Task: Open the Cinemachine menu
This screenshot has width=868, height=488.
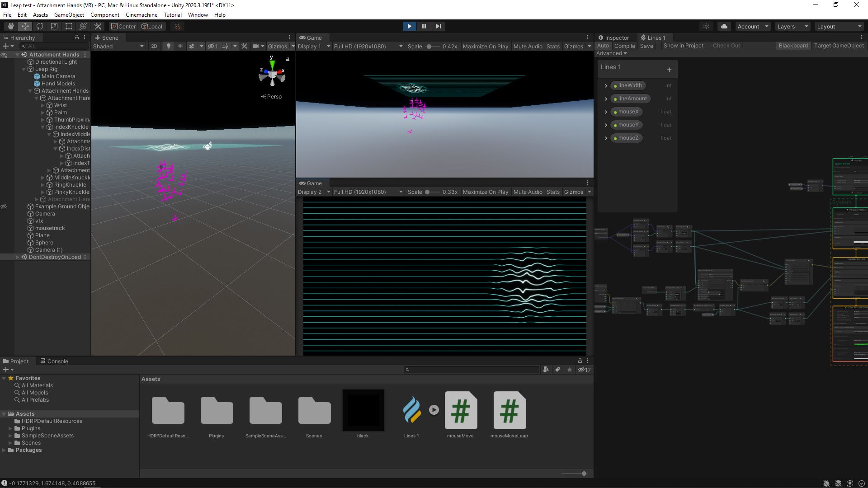Action: click(x=142, y=14)
